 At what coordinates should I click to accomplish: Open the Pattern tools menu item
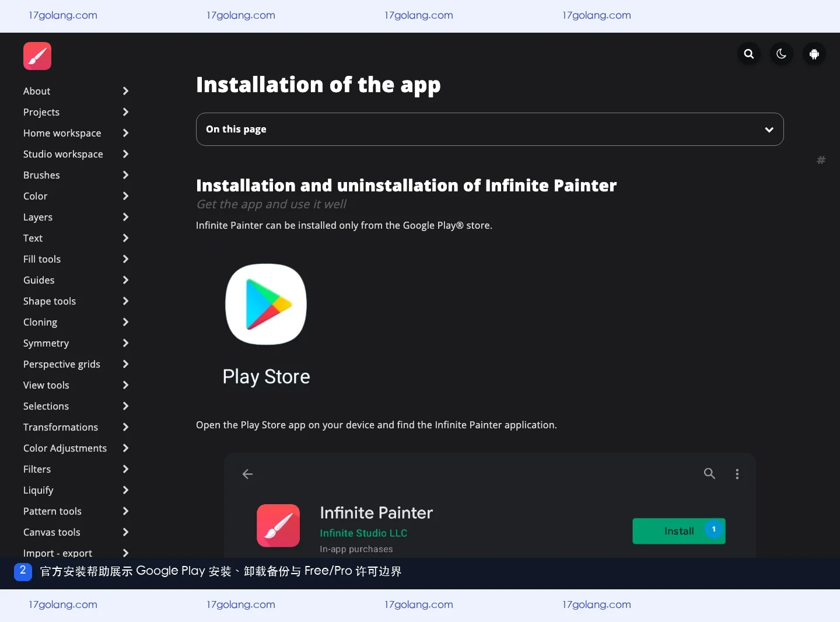[52, 511]
